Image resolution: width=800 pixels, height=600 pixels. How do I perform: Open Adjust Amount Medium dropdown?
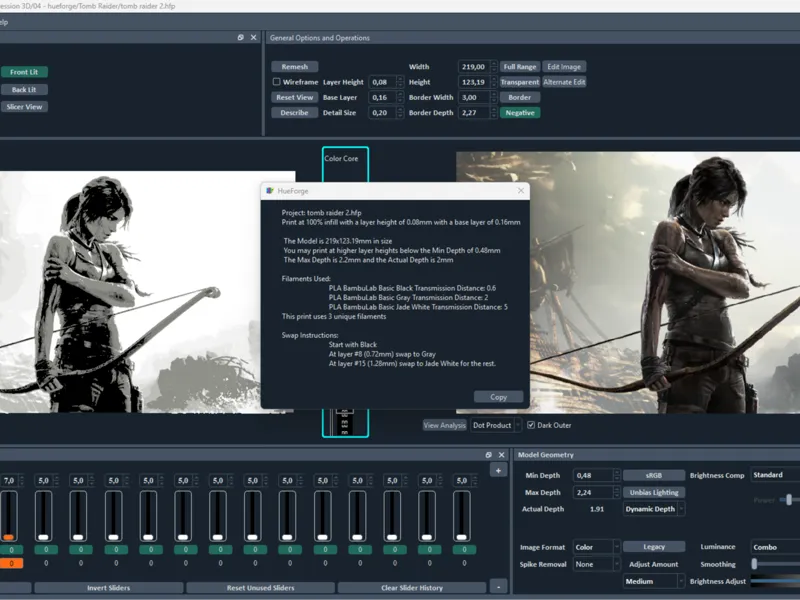point(654,581)
